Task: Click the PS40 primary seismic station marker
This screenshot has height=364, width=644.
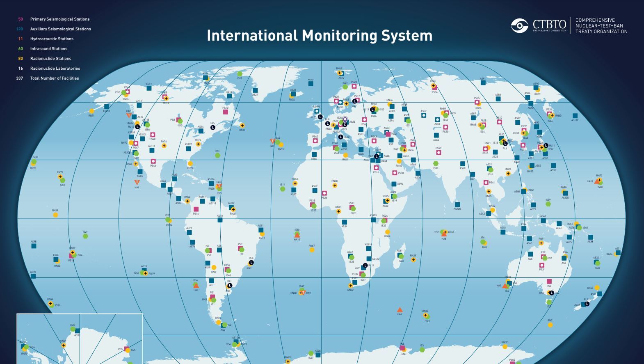Action: 315,141
